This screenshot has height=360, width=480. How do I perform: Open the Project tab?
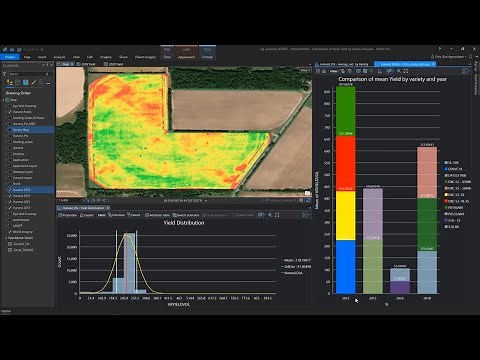click(10, 57)
